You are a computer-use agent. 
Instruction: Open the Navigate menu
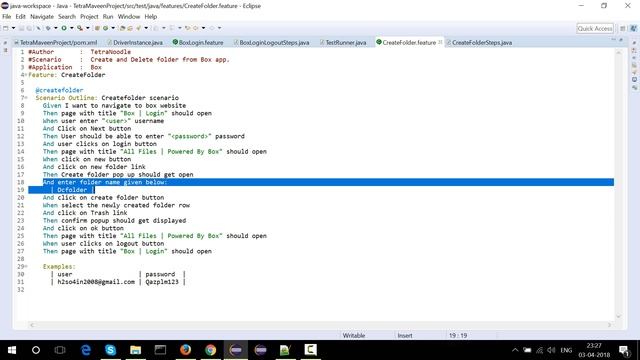42,17
